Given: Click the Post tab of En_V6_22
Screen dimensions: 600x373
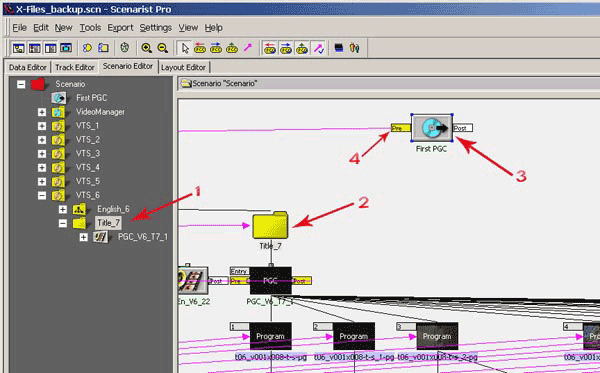Looking at the screenshot, I should [x=218, y=281].
